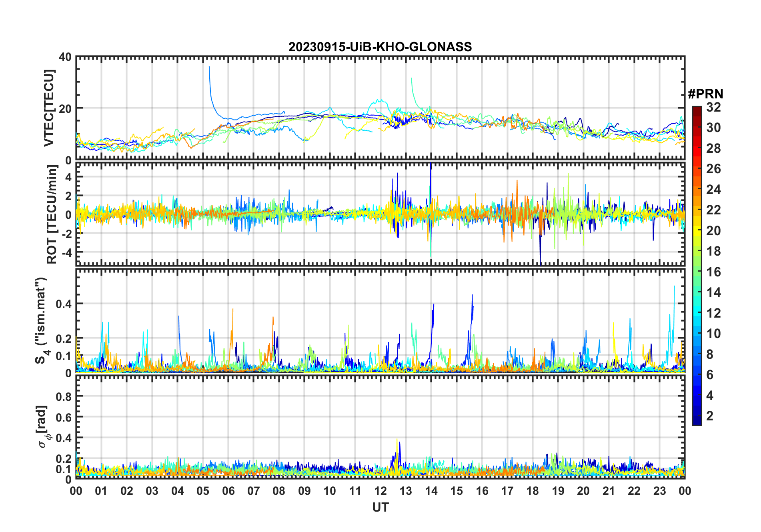The width and height of the screenshot is (761, 532).
Task: Click the UT x-axis label
Action: (380, 508)
